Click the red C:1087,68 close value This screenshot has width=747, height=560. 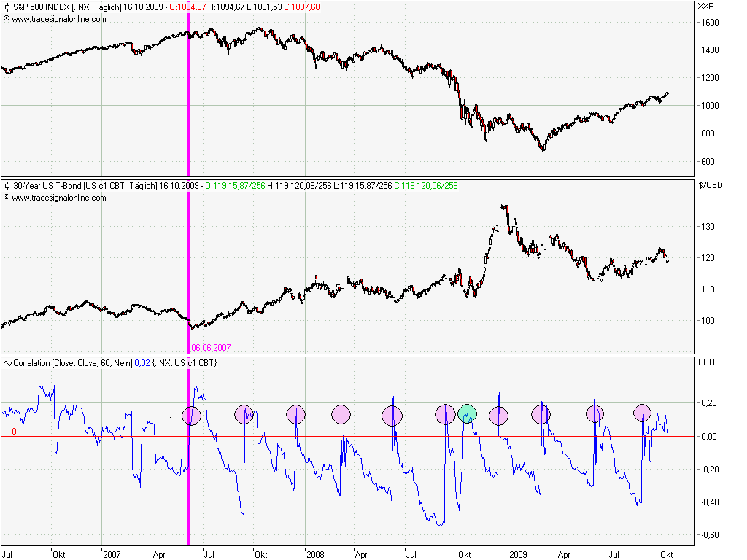[x=302, y=7]
